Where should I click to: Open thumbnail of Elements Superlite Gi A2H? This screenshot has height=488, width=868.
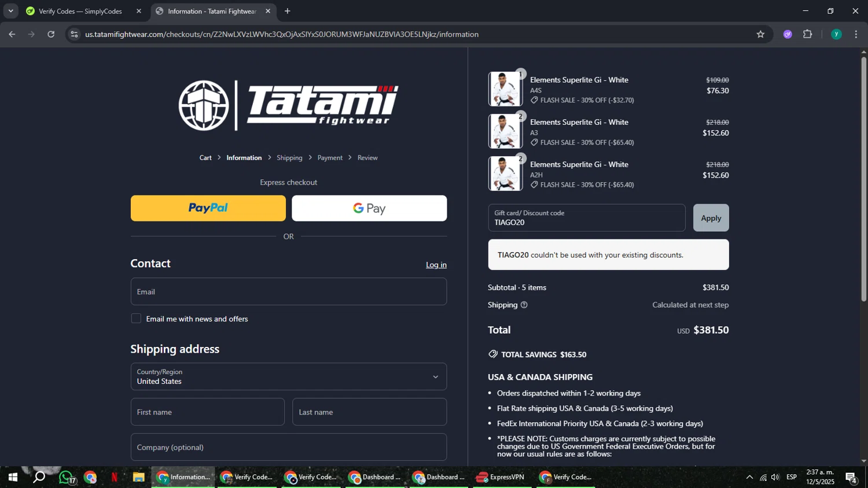(x=505, y=173)
